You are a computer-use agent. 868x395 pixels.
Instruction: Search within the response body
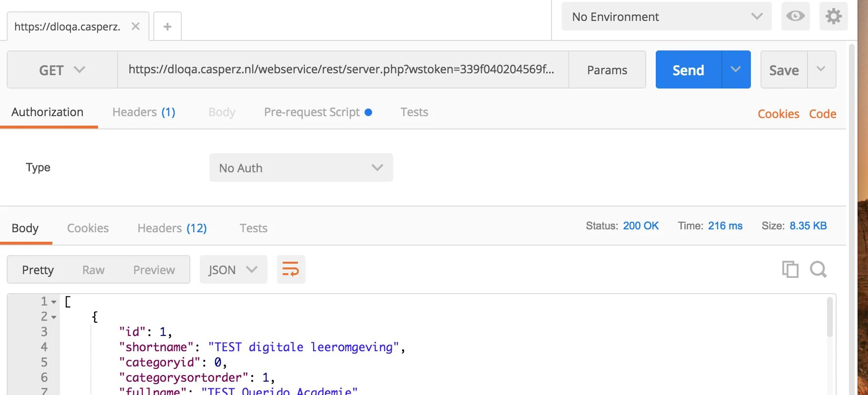[818, 269]
